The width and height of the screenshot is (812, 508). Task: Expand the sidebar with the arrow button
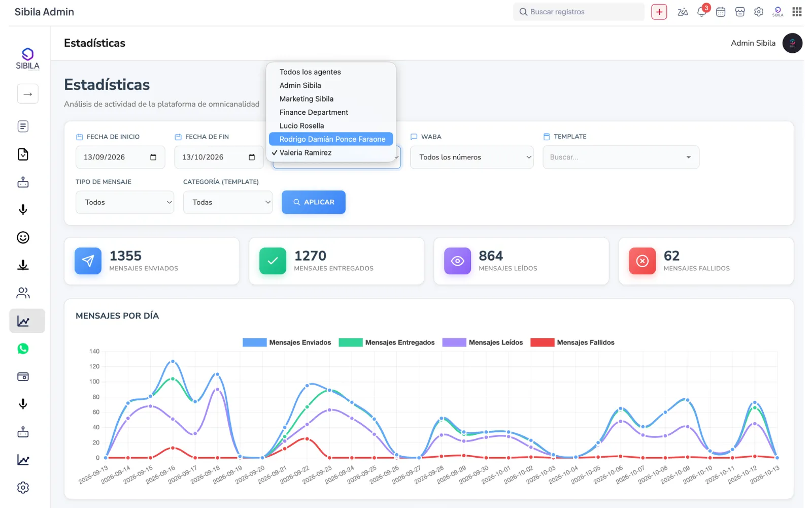pos(27,94)
